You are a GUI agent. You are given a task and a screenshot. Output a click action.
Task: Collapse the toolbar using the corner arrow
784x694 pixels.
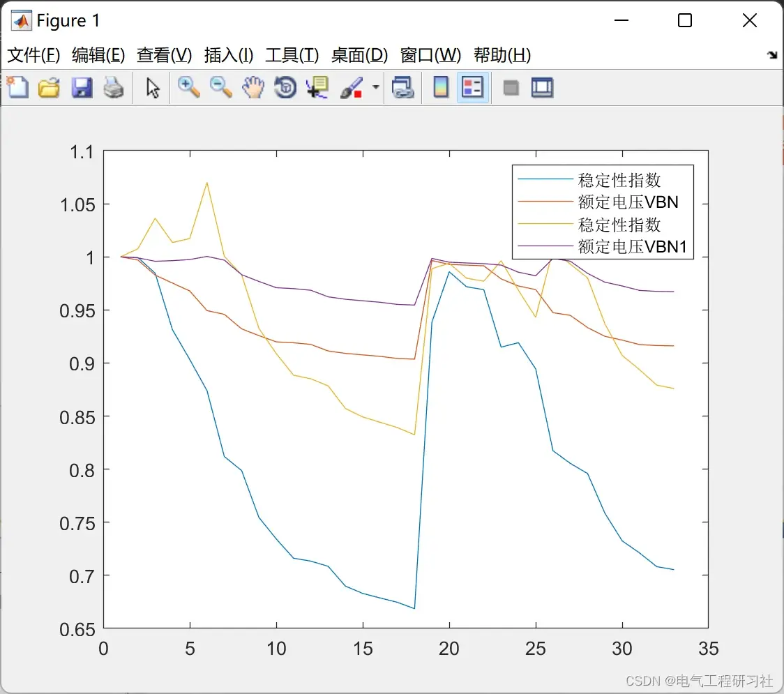coord(773,54)
